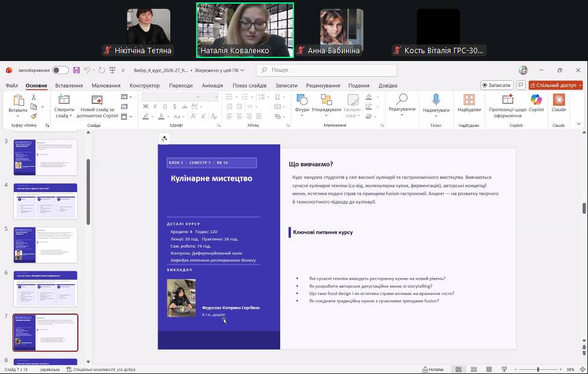Open the Надбудови add-ins button
The width and height of the screenshot is (588, 374).
coord(469,102)
